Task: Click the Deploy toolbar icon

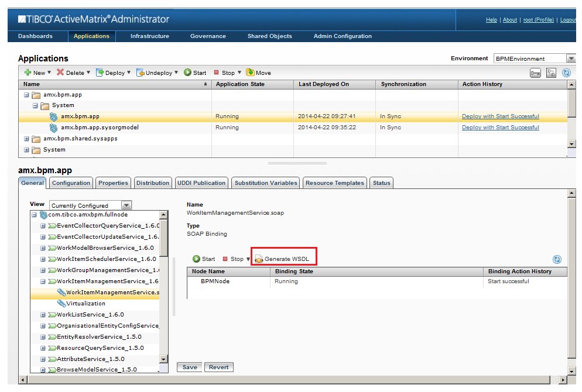Action: [100, 73]
